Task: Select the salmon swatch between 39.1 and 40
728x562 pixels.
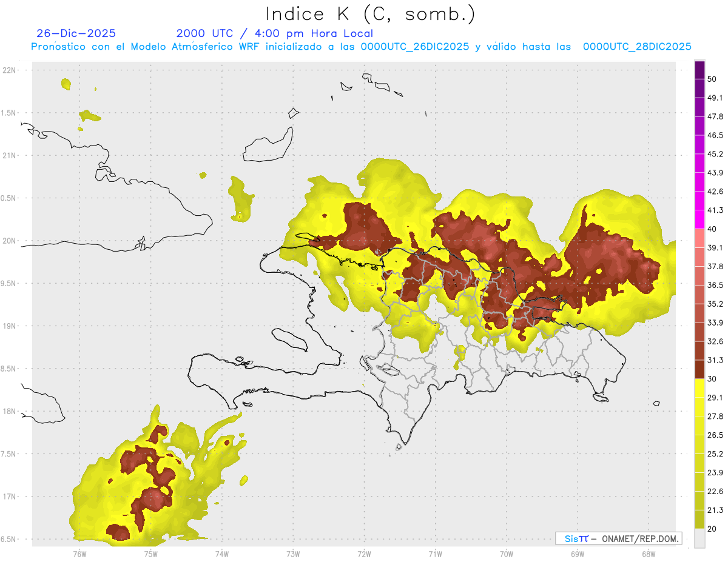Action: tap(699, 238)
